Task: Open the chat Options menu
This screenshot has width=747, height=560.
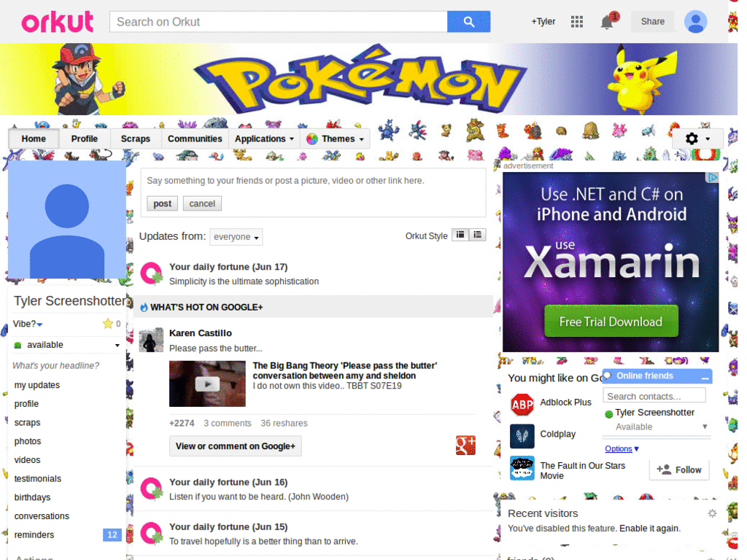Action: [622, 448]
